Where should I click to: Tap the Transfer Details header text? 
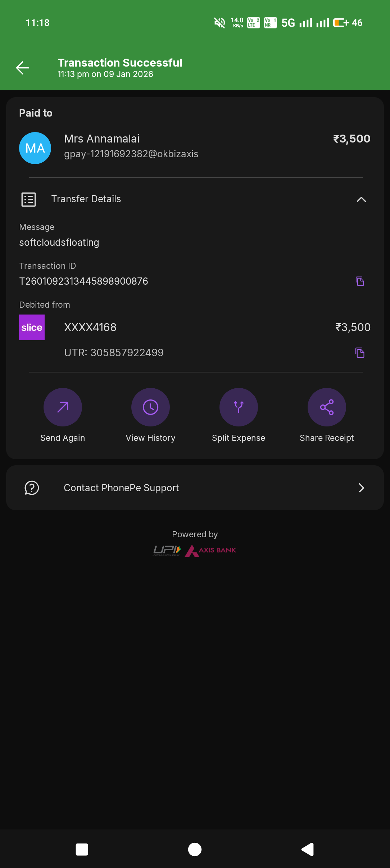pyautogui.click(x=86, y=199)
